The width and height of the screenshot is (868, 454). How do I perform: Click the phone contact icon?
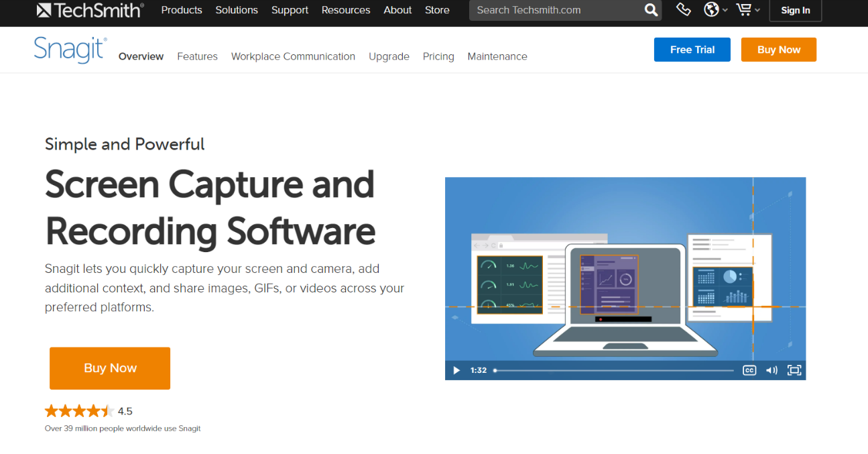[683, 9]
